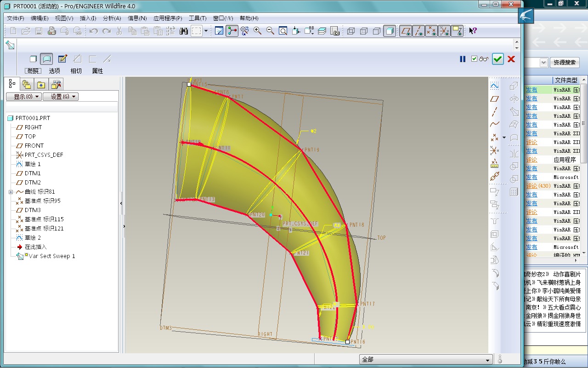Image resolution: width=588 pixels, height=368 pixels.
Task: Click the Datum Plane tool icon
Action: (494, 98)
